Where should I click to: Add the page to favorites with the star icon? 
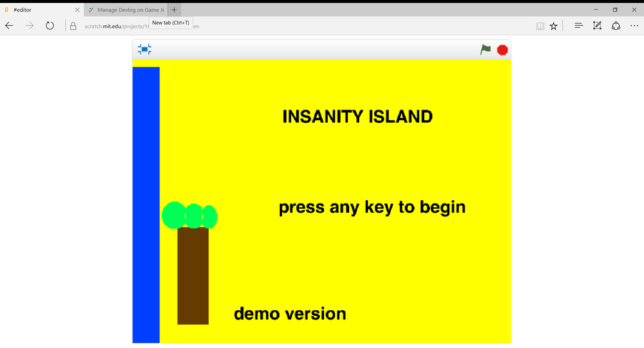tap(554, 26)
